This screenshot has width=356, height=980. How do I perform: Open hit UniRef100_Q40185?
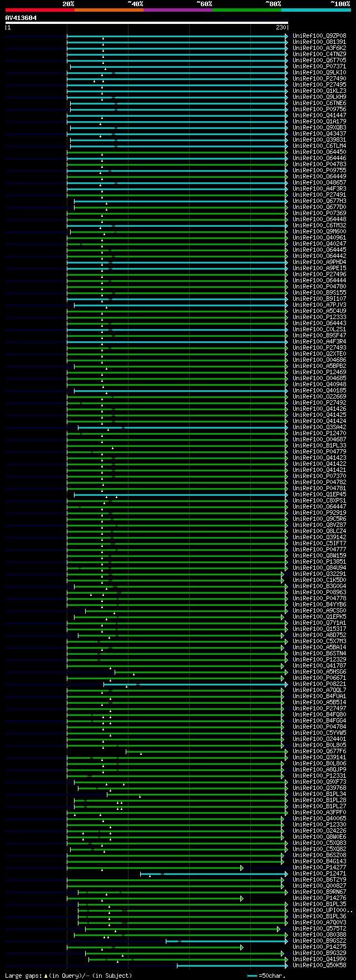tap(319, 391)
